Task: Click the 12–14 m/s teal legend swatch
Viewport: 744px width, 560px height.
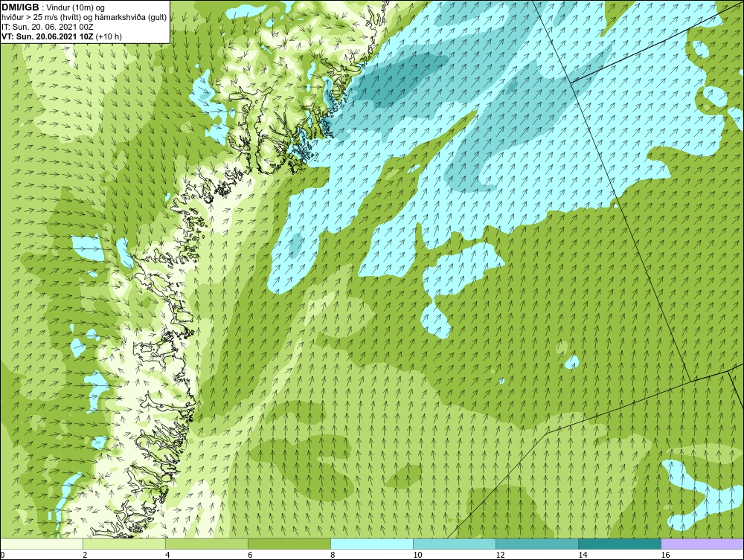Action: click(x=536, y=544)
